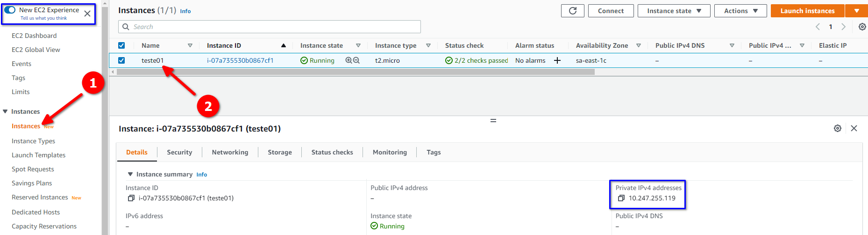Screen dimensions: 868x235
Task: Open instance i-07a735530b0867cf1 link
Action: pyautogui.click(x=240, y=60)
